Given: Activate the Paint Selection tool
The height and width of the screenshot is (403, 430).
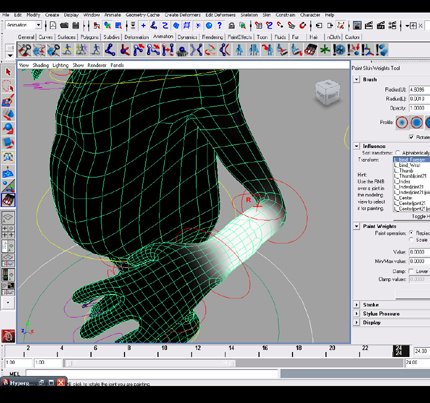Looking at the screenshot, I should [x=8, y=100].
